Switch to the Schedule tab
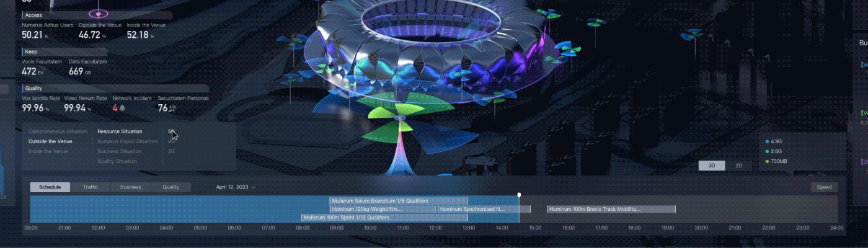The width and height of the screenshot is (868, 248). (x=50, y=187)
